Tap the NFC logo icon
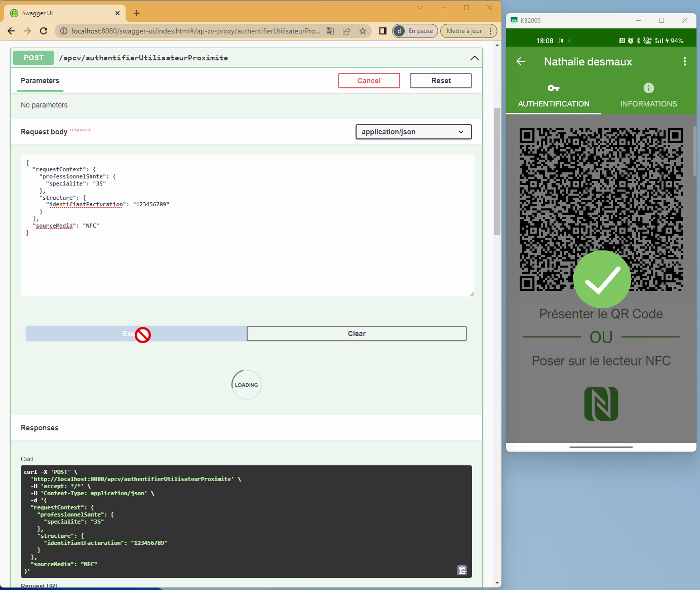 click(x=601, y=404)
